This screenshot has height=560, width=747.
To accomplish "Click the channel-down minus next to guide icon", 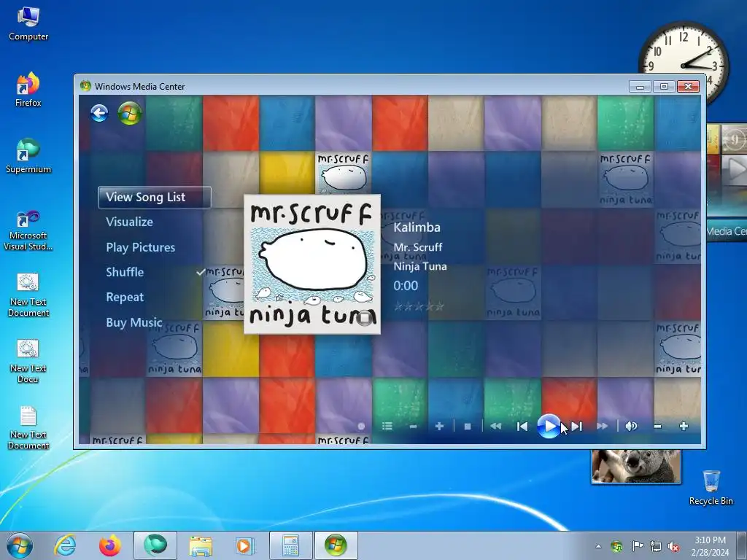I will (413, 426).
